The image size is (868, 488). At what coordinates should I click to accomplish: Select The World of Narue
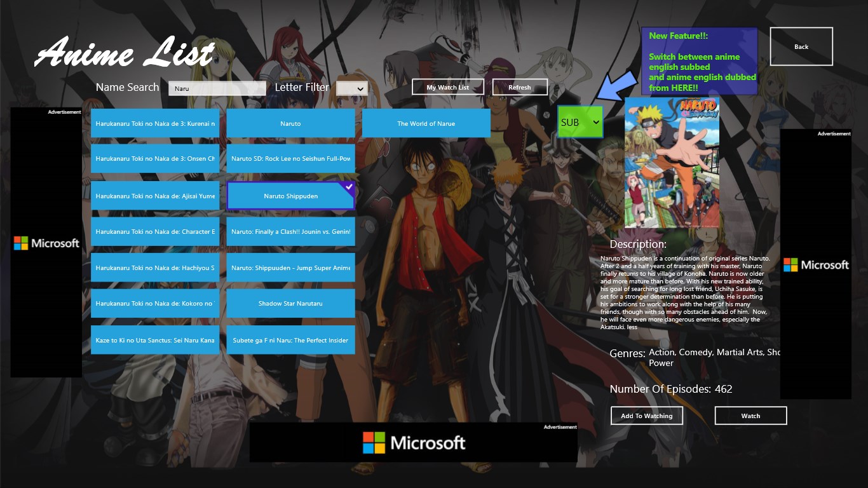(x=426, y=123)
